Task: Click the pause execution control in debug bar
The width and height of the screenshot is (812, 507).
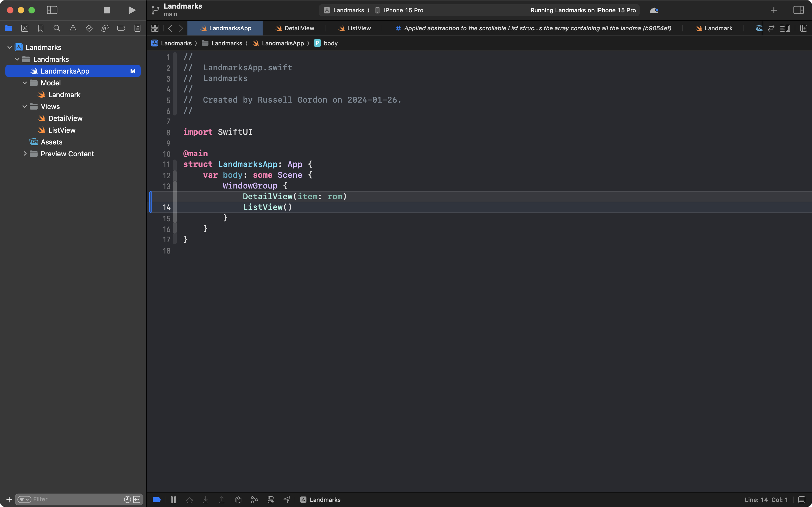Action: (x=173, y=499)
